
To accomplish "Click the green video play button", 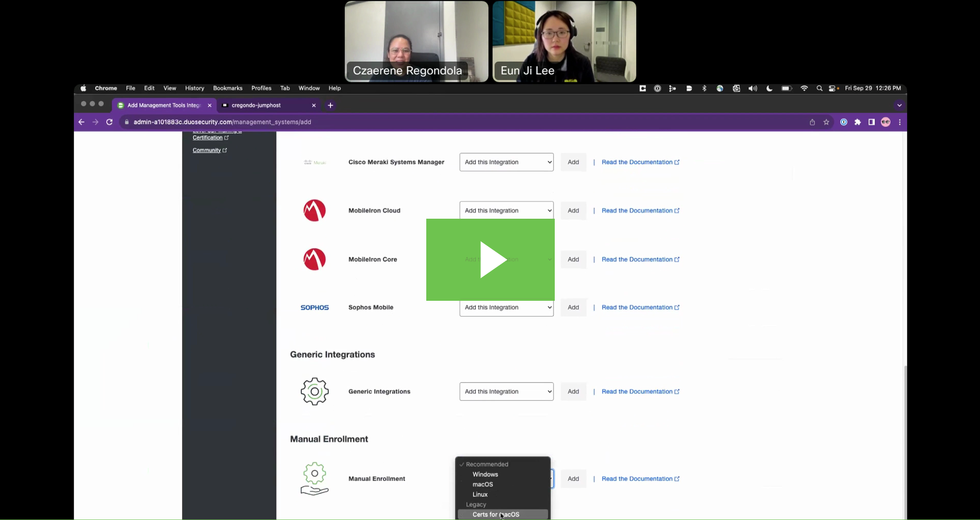I will [490, 259].
